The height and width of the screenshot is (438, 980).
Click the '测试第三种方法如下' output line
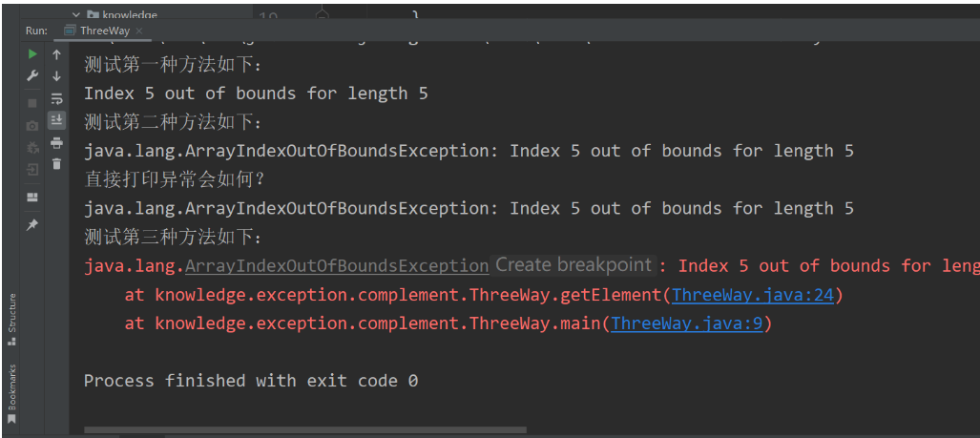[x=173, y=238]
